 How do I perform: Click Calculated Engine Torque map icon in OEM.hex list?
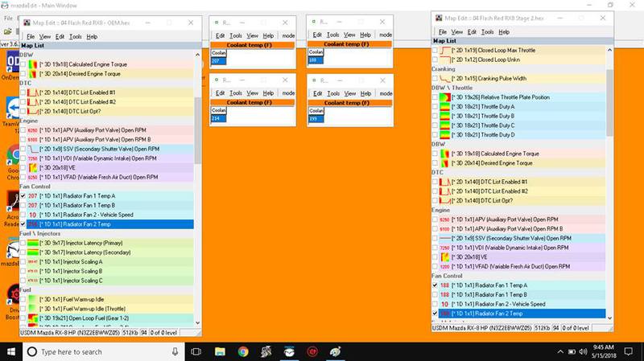(x=33, y=63)
